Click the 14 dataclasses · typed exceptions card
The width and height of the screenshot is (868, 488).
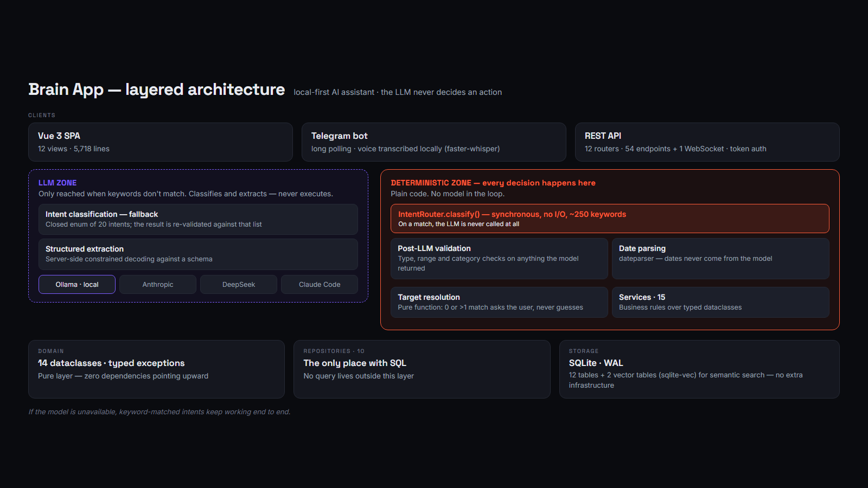point(156,369)
